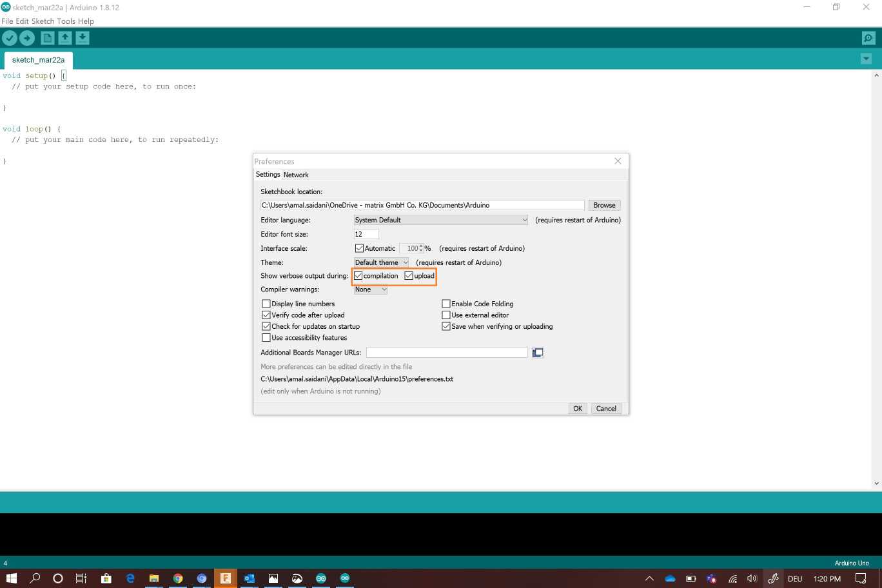Click the Upload arrow toolbar icon
882x588 pixels.
tap(27, 38)
